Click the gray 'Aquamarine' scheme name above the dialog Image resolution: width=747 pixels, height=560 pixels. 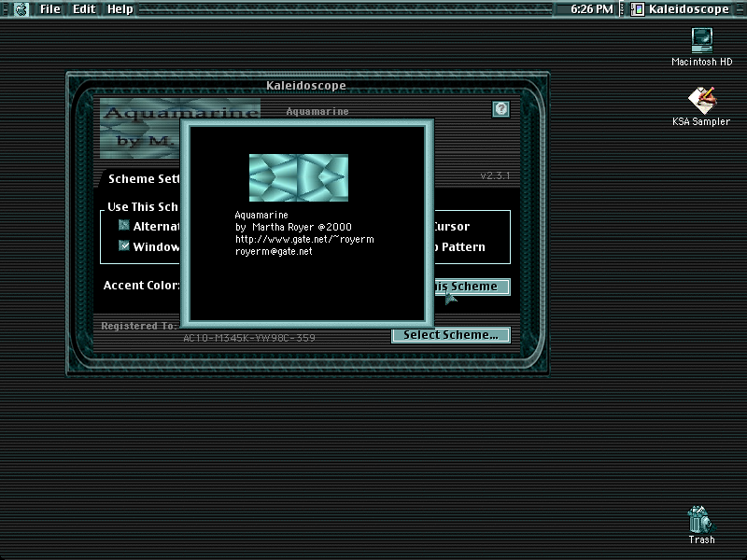(317, 111)
